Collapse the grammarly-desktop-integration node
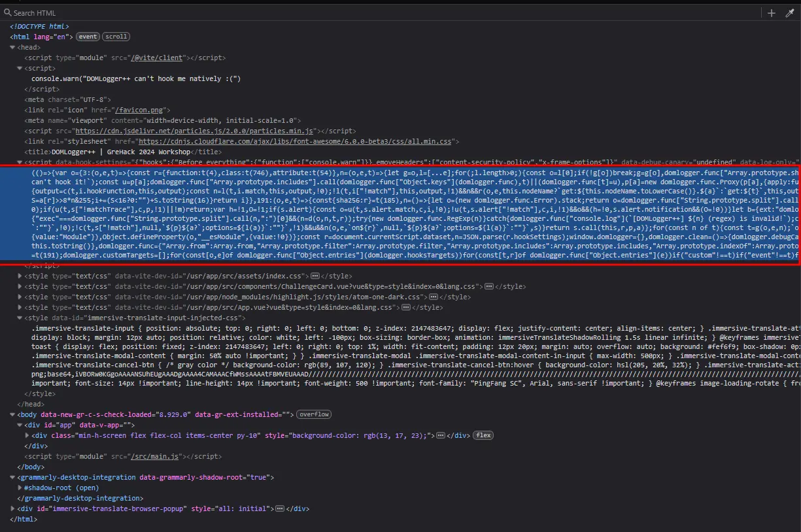Image resolution: width=801 pixels, height=532 pixels. [x=13, y=477]
